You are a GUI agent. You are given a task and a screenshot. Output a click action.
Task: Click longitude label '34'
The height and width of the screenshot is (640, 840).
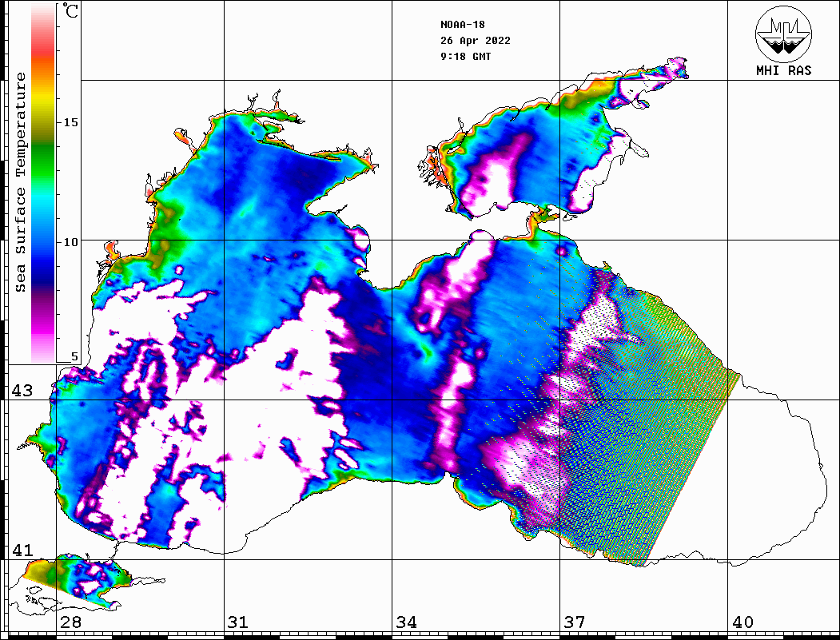(x=407, y=622)
